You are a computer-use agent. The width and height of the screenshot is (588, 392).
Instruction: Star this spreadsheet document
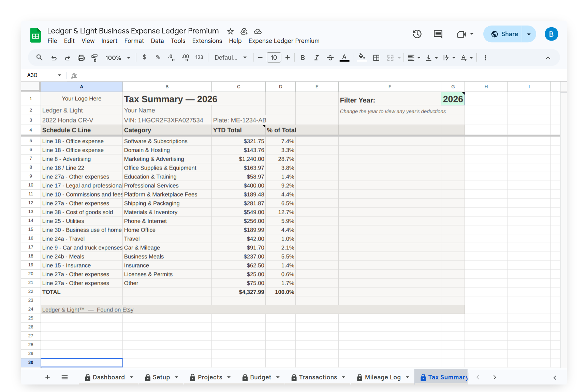pyautogui.click(x=231, y=31)
